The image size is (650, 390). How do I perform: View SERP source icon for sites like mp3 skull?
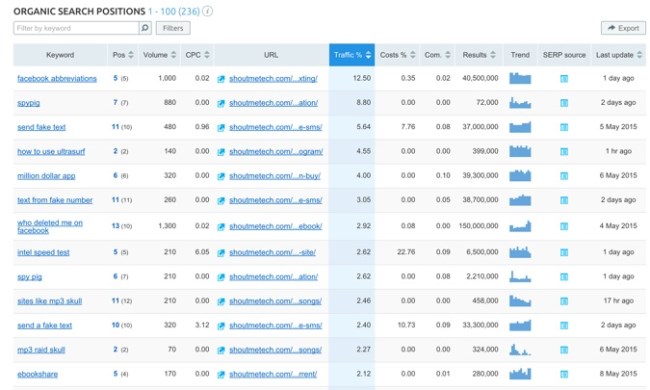pyautogui.click(x=564, y=301)
